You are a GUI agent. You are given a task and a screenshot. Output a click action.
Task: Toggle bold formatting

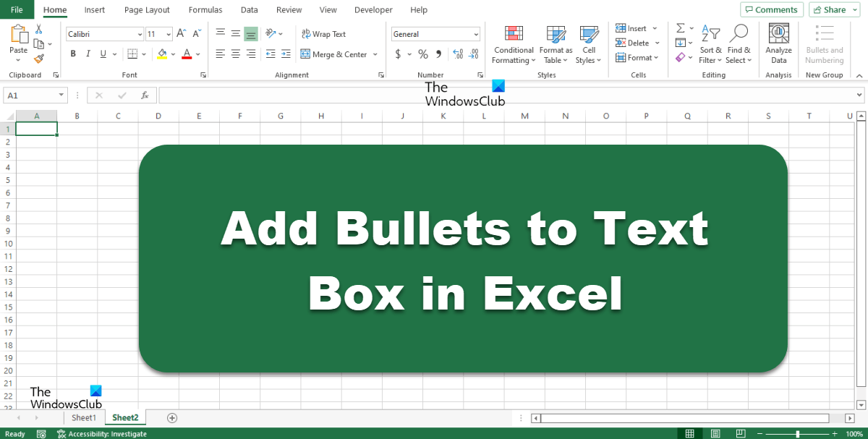pyautogui.click(x=72, y=54)
